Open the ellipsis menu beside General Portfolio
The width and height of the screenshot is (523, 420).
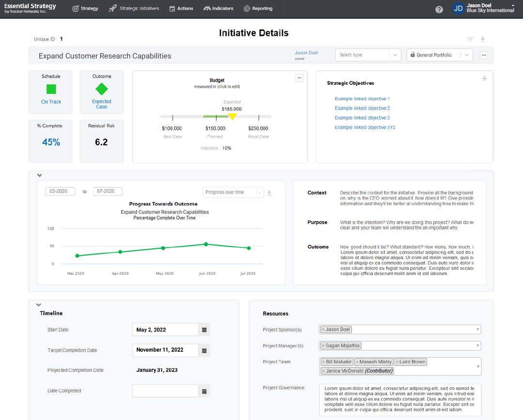click(484, 55)
